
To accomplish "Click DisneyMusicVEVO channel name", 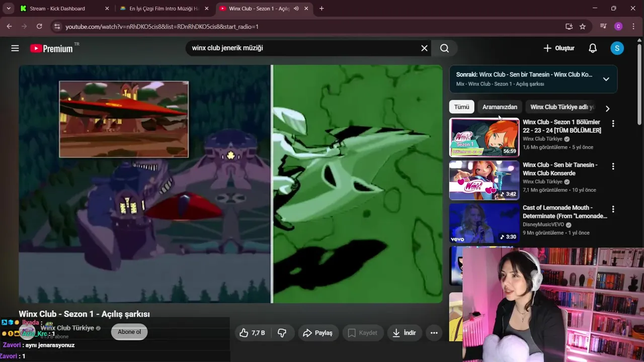I will pos(543,225).
